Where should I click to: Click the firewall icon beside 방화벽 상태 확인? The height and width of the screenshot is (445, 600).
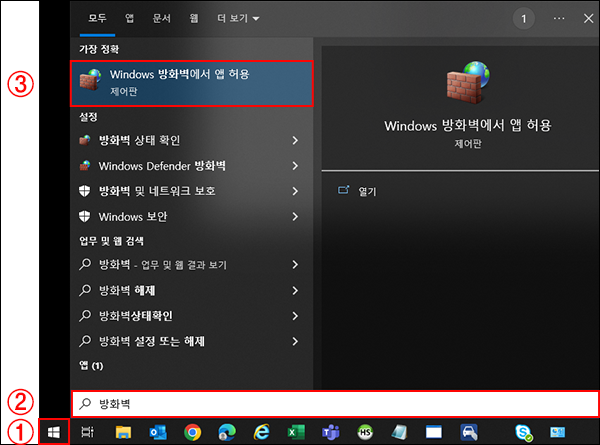point(85,140)
